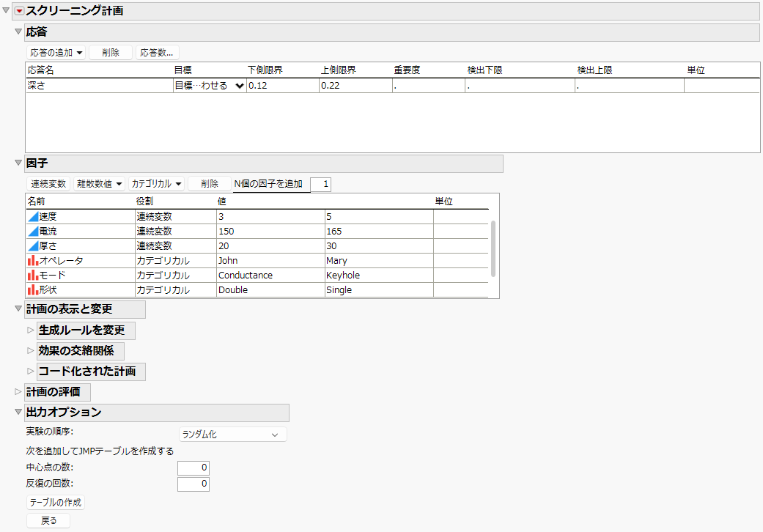Click the N個の因子を追加 button
Viewport: 763px width, 532px height.
[x=268, y=184]
